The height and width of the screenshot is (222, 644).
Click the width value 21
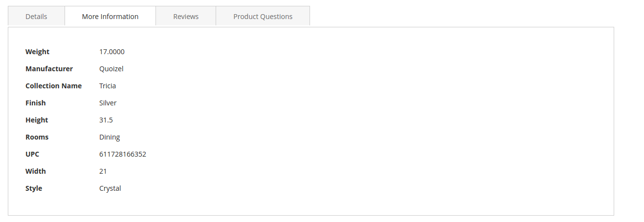(103, 171)
